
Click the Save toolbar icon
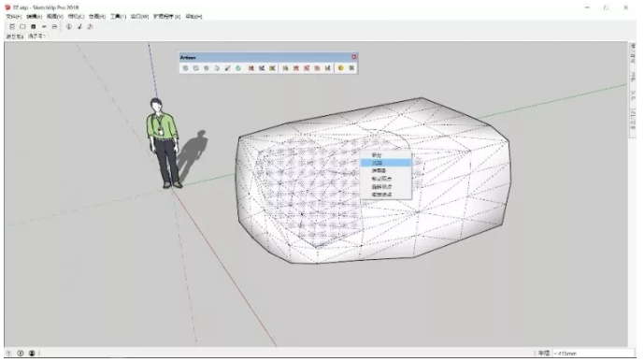point(34,27)
